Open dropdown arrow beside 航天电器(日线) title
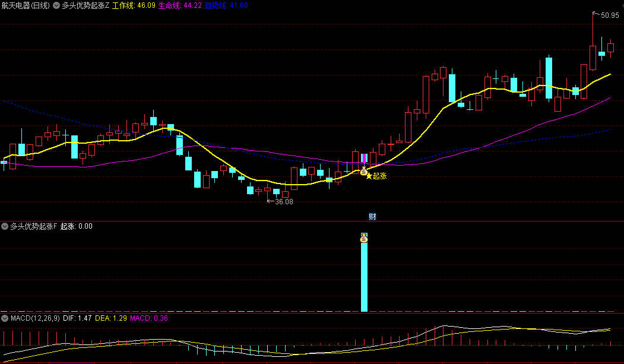 56,5
